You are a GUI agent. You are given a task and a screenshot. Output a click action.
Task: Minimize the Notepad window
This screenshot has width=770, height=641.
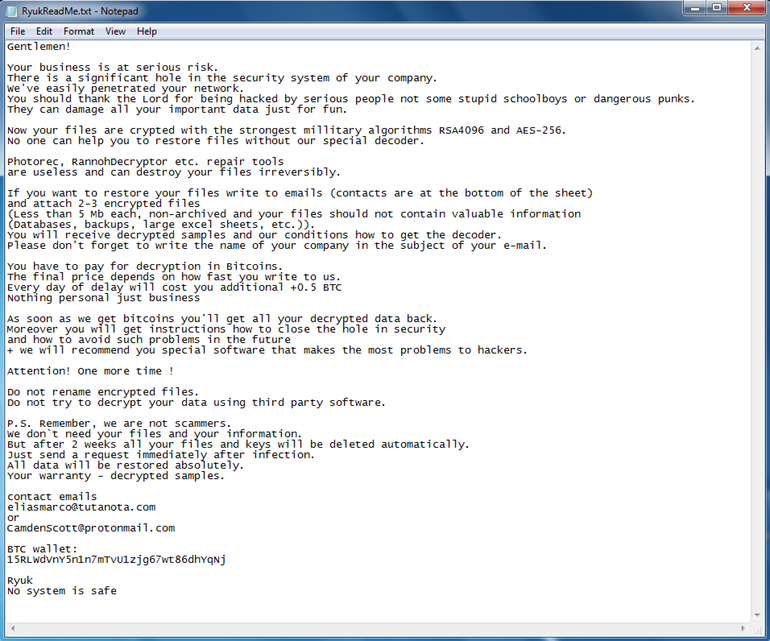695,8
